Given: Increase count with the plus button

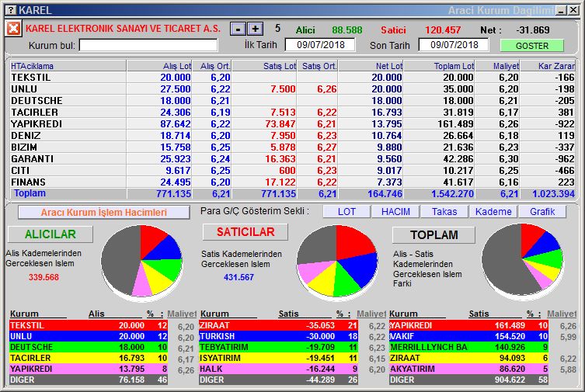Looking at the screenshot, I should pyautogui.click(x=255, y=29).
